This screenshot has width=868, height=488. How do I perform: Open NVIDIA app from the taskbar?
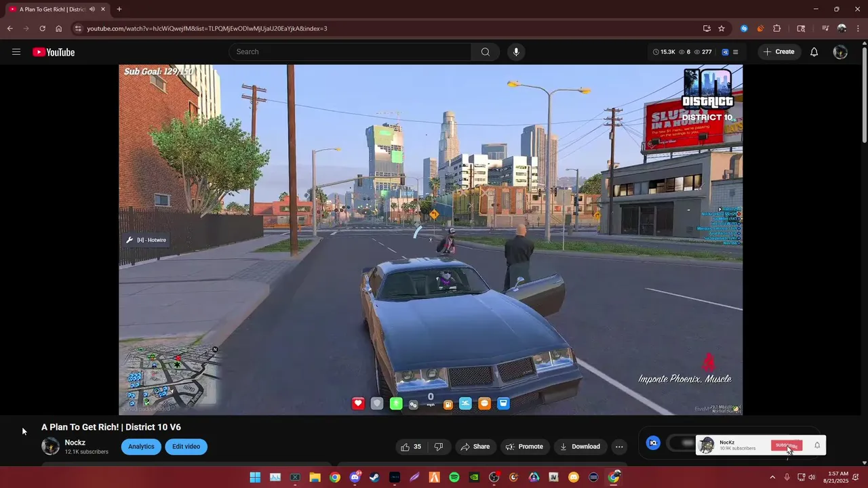(x=474, y=477)
